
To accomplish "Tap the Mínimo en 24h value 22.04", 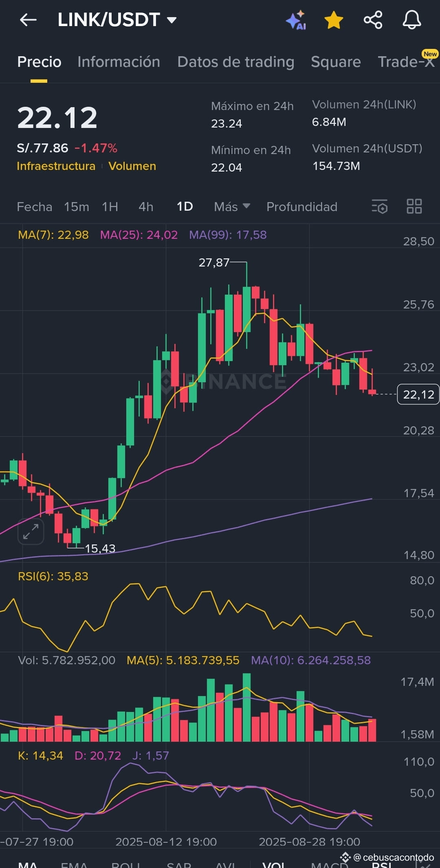I will 227,167.
